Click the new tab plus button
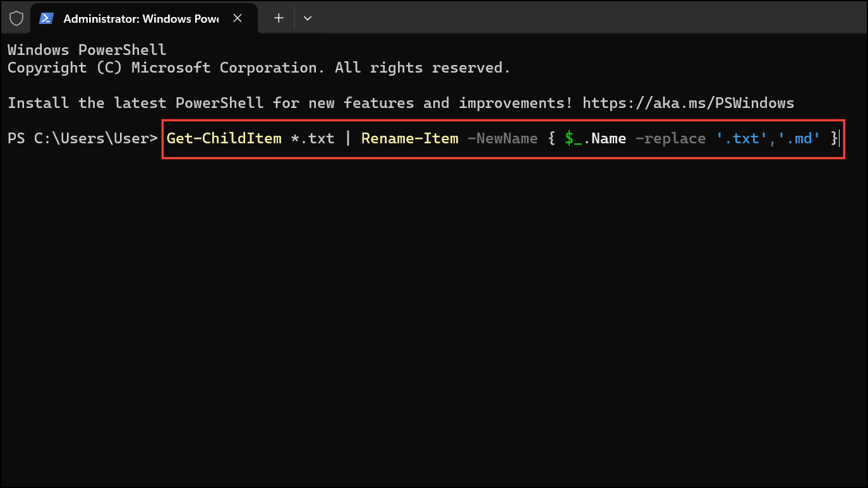 coord(278,18)
